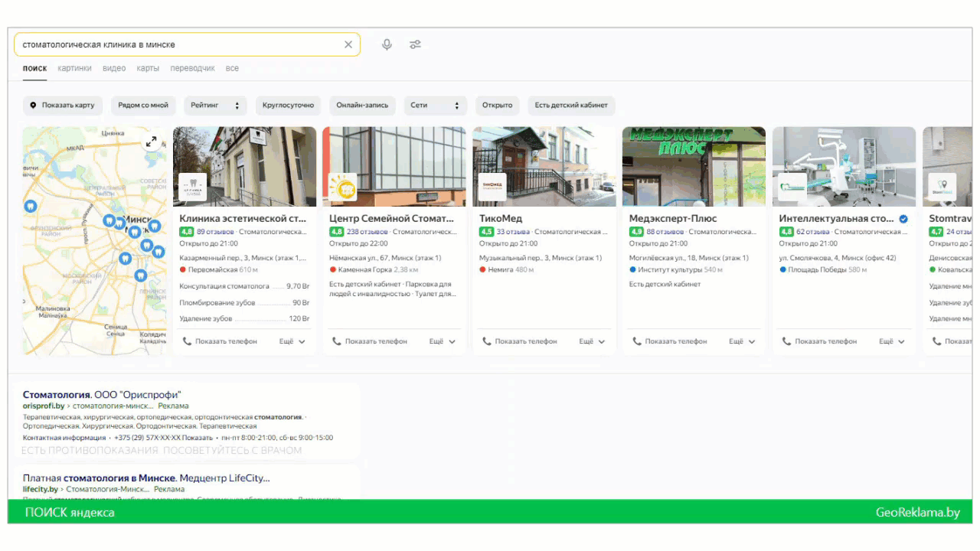Click the Stomtravel logo badge
The image size is (980, 551).
[x=942, y=187]
